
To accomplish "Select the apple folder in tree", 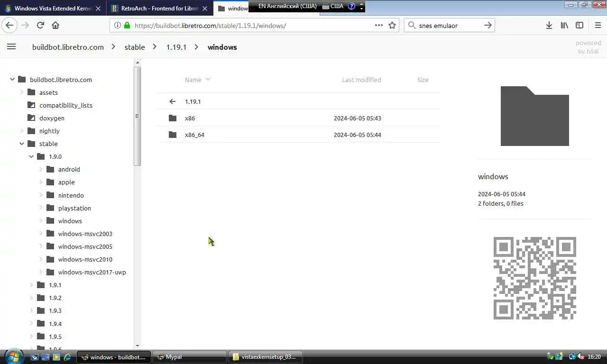I will click(x=66, y=182).
